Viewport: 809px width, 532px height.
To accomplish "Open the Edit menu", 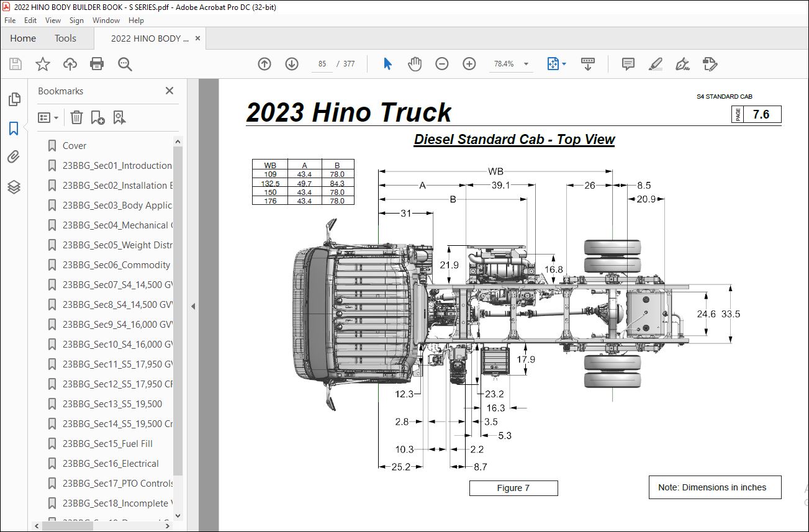I will click(30, 20).
